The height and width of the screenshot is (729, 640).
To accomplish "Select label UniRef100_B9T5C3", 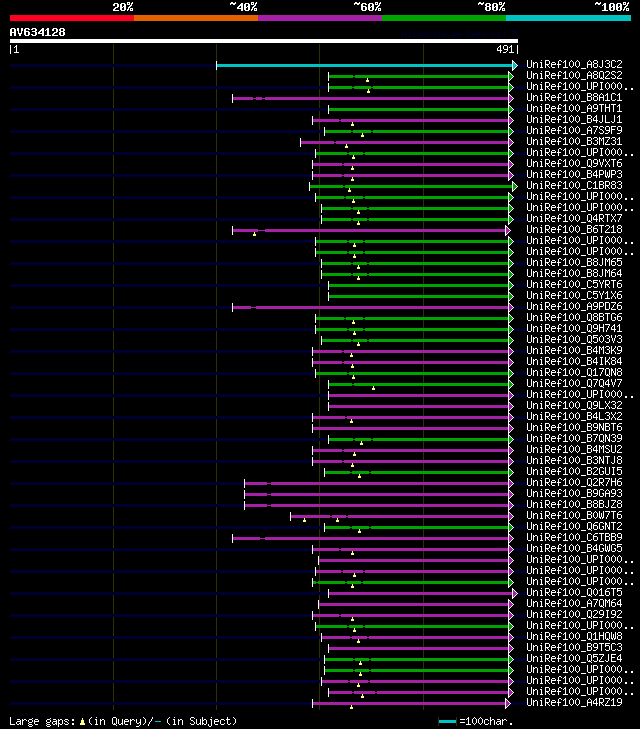I will (574, 648).
